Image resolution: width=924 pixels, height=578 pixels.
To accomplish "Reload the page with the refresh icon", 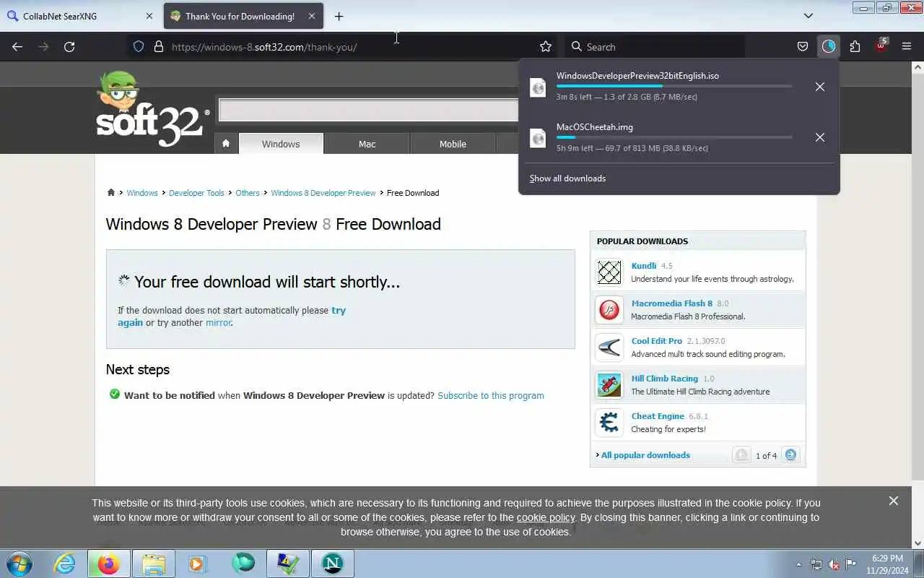I will click(69, 47).
